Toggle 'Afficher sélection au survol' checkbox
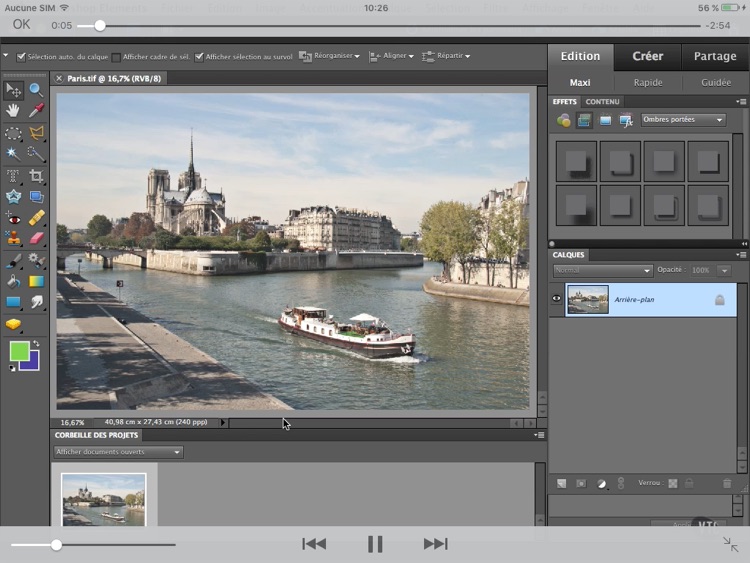The width and height of the screenshot is (750, 563). (199, 57)
